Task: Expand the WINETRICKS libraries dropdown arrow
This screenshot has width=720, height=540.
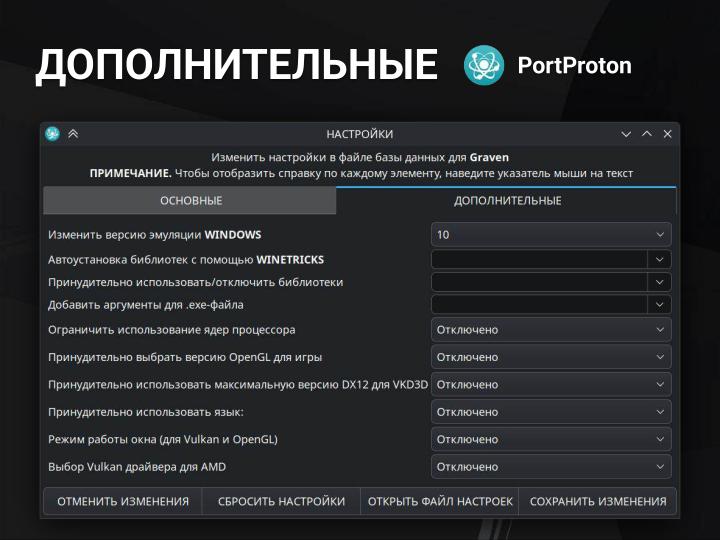Action: pos(659,259)
